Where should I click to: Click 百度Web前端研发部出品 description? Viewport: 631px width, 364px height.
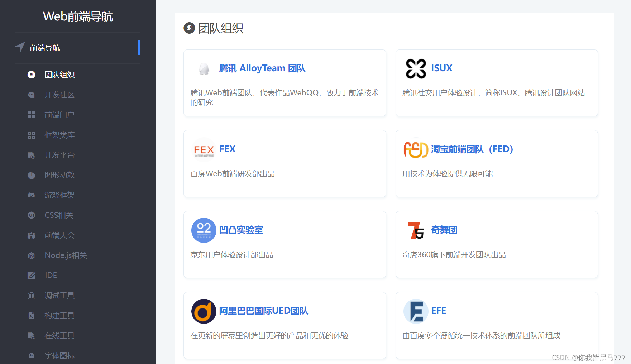click(233, 174)
